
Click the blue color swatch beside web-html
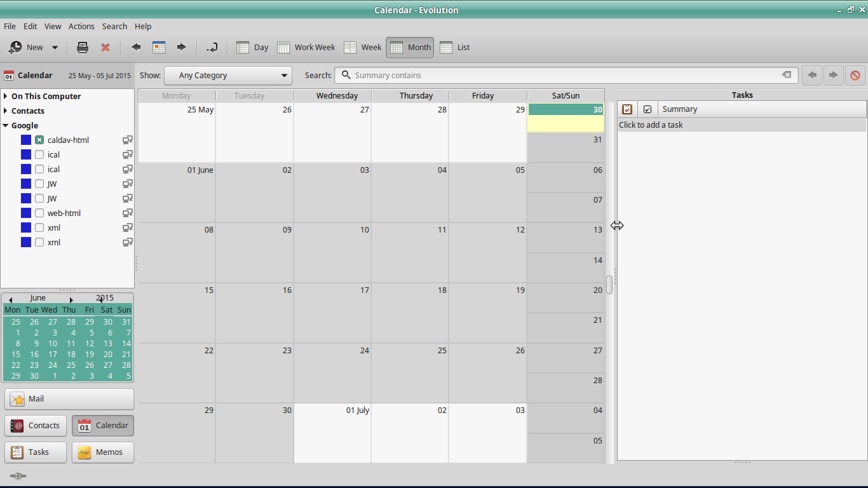pyautogui.click(x=26, y=213)
